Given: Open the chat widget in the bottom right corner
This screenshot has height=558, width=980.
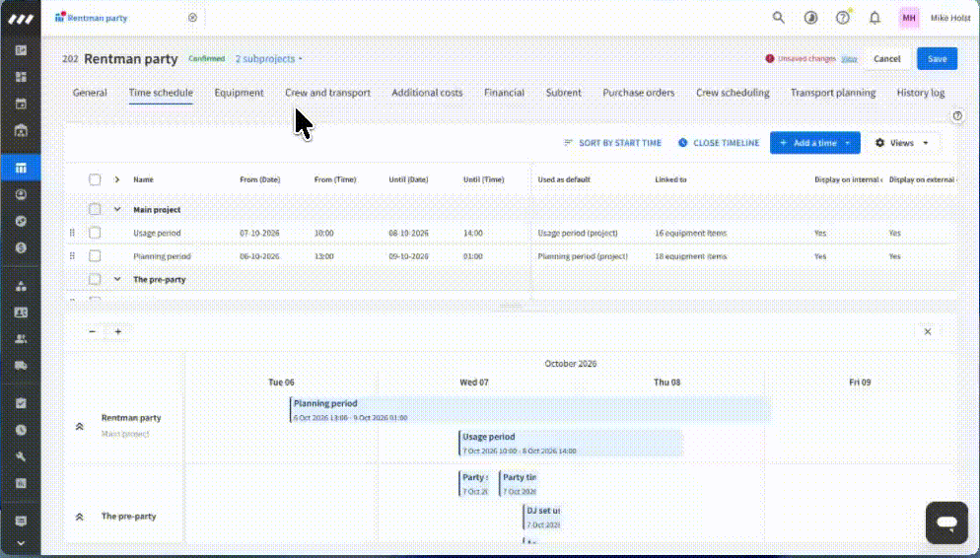Looking at the screenshot, I should pos(946,523).
